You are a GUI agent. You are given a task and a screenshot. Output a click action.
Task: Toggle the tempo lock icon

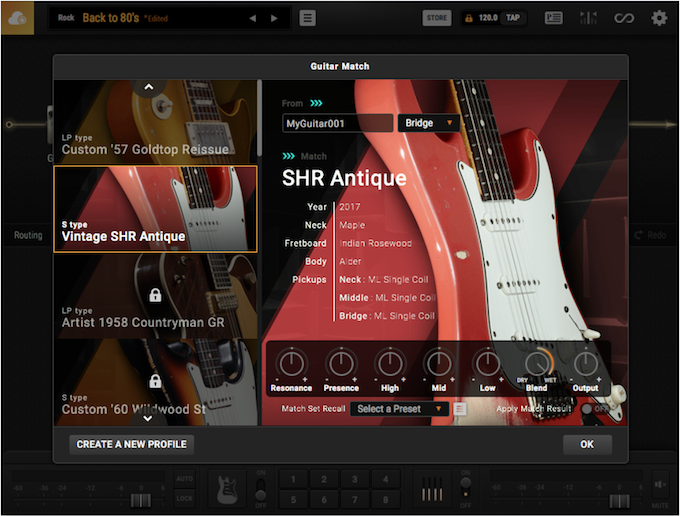pyautogui.click(x=469, y=18)
